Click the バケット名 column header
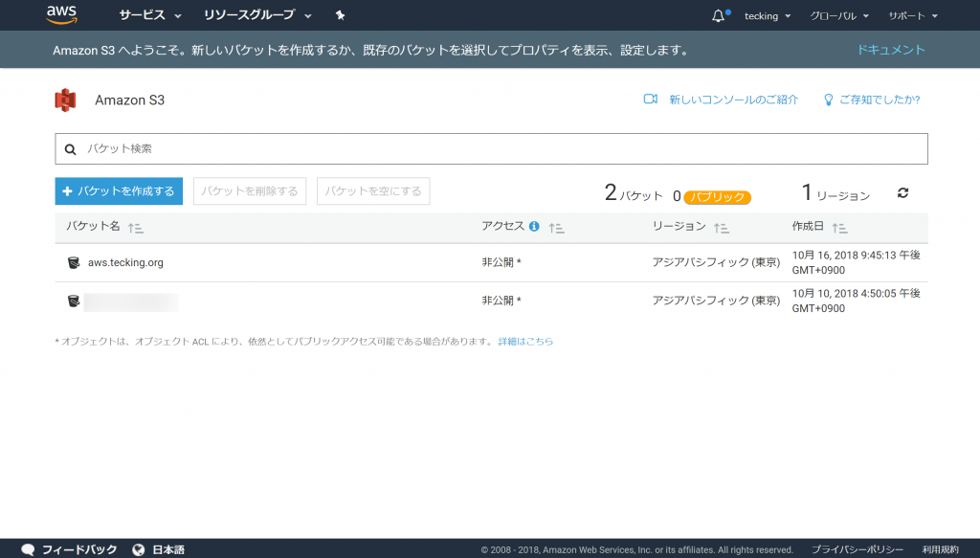This screenshot has height=558, width=980. point(93,226)
